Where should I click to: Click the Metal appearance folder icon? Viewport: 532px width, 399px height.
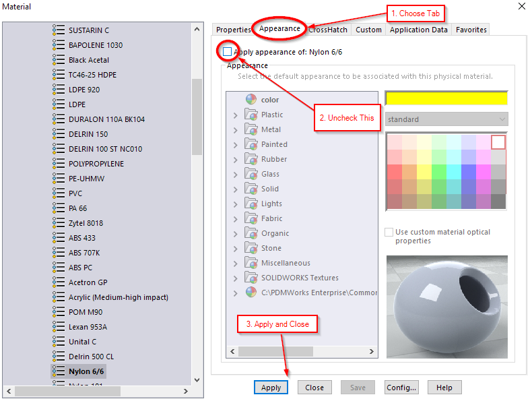click(x=251, y=129)
